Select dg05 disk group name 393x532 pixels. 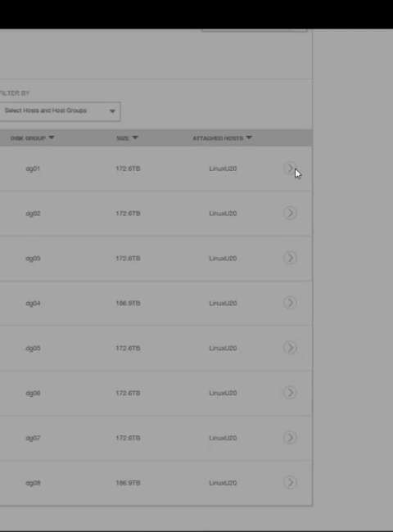[33, 348]
